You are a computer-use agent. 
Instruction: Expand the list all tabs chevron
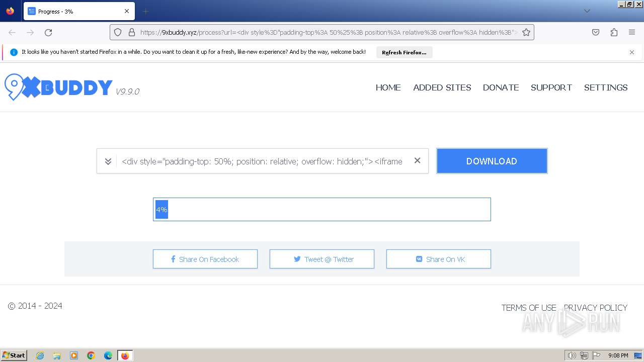tap(587, 11)
